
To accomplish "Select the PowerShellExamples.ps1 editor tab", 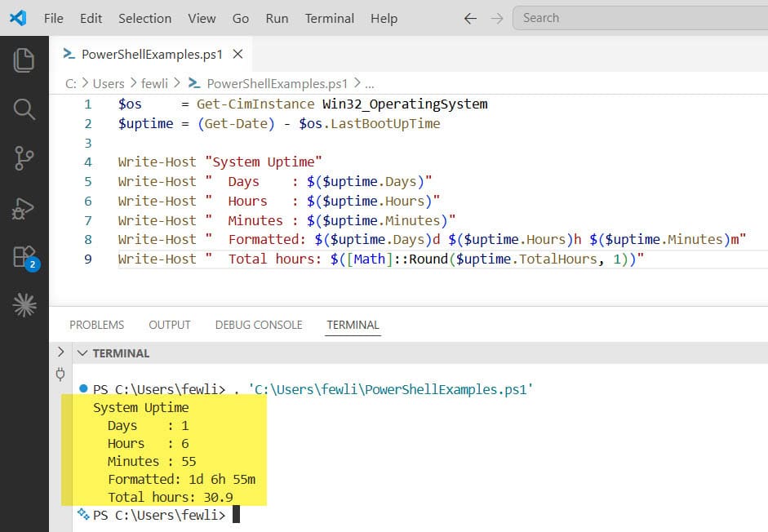I will [152, 54].
